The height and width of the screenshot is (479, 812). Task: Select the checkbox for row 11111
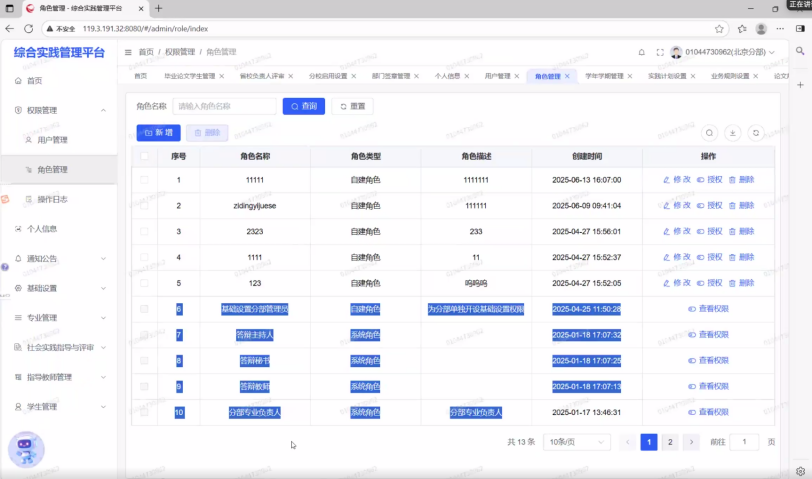tap(145, 180)
